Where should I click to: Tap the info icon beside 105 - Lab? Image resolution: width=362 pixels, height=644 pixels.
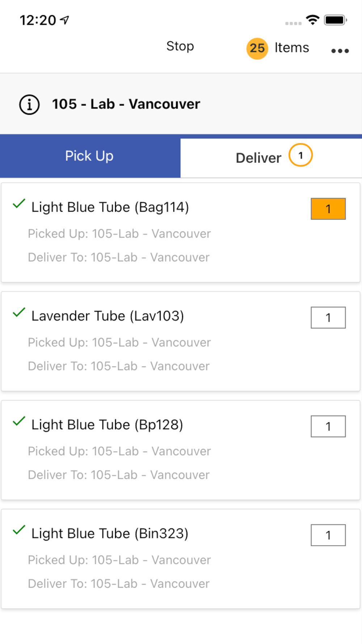(x=29, y=105)
